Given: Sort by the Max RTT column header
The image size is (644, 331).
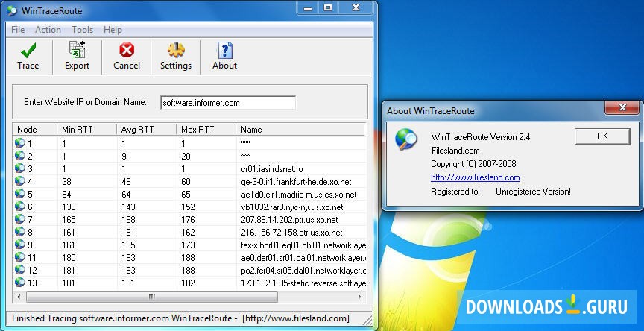Looking at the screenshot, I should [x=206, y=130].
